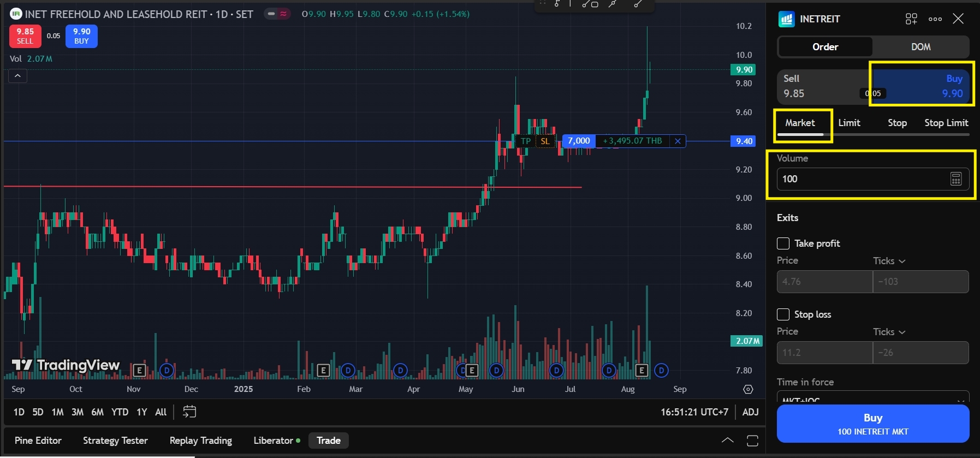Select the Stop Limit order type tab
Viewport: 980px width, 458px height.
pyautogui.click(x=946, y=123)
